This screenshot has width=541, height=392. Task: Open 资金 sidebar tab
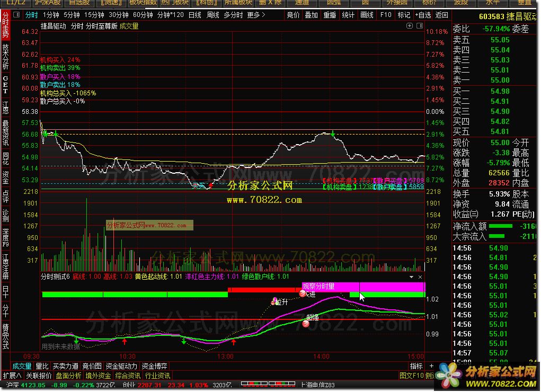[x=5, y=177]
